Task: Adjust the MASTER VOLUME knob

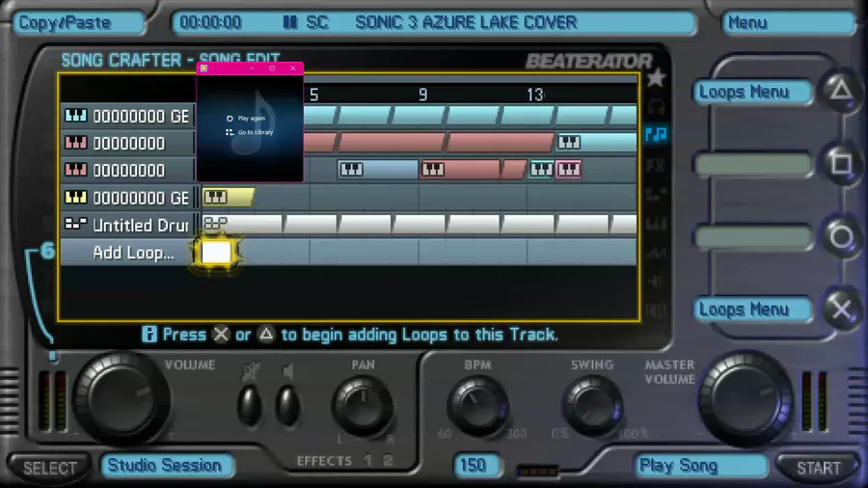Action: pyautogui.click(x=746, y=397)
